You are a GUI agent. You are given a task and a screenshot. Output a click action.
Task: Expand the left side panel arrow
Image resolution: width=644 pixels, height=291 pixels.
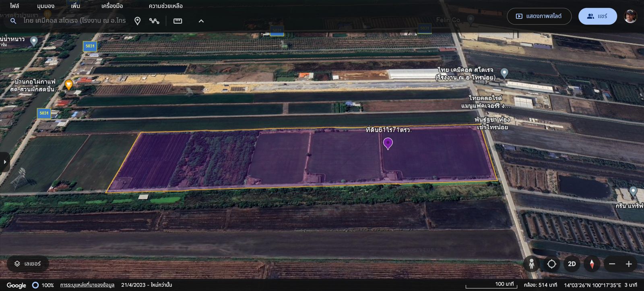pyautogui.click(x=5, y=162)
